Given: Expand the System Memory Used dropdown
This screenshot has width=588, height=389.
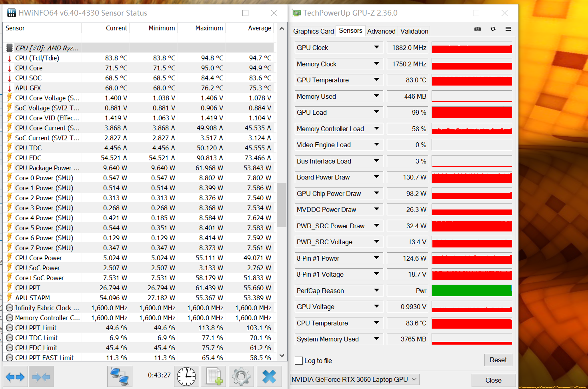Looking at the screenshot, I should (x=376, y=339).
